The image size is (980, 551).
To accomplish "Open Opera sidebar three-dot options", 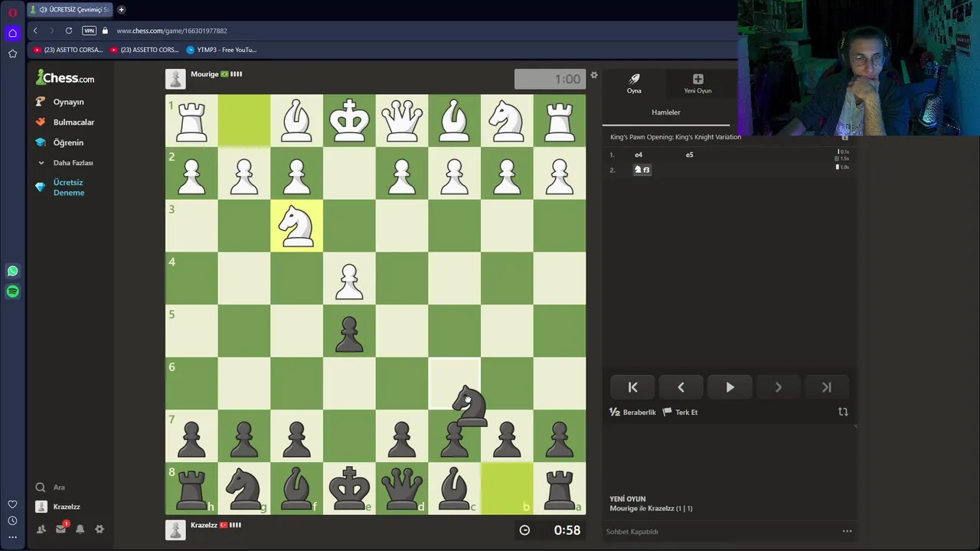I will 12,537.
